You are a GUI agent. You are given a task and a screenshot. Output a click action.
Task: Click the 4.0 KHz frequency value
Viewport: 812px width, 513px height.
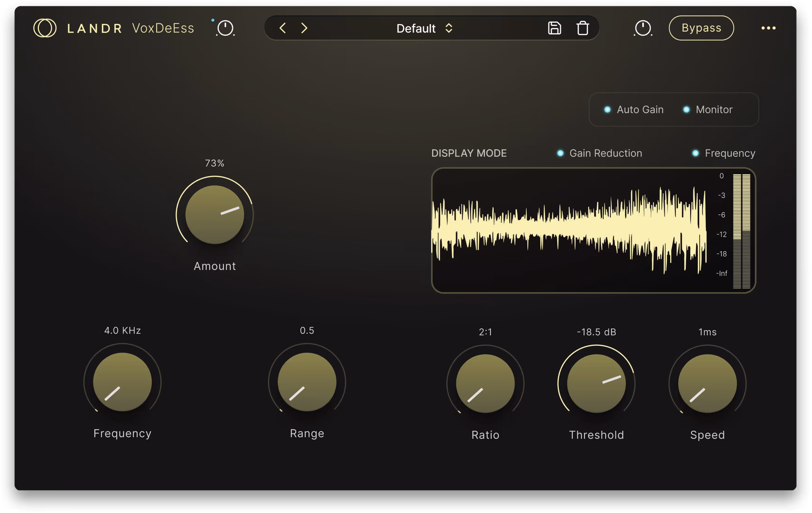click(122, 331)
